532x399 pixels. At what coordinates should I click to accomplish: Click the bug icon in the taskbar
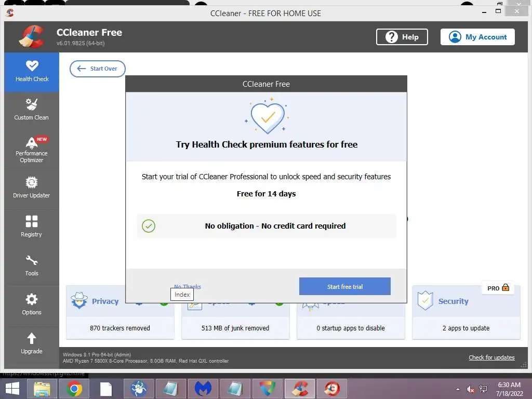(138, 389)
